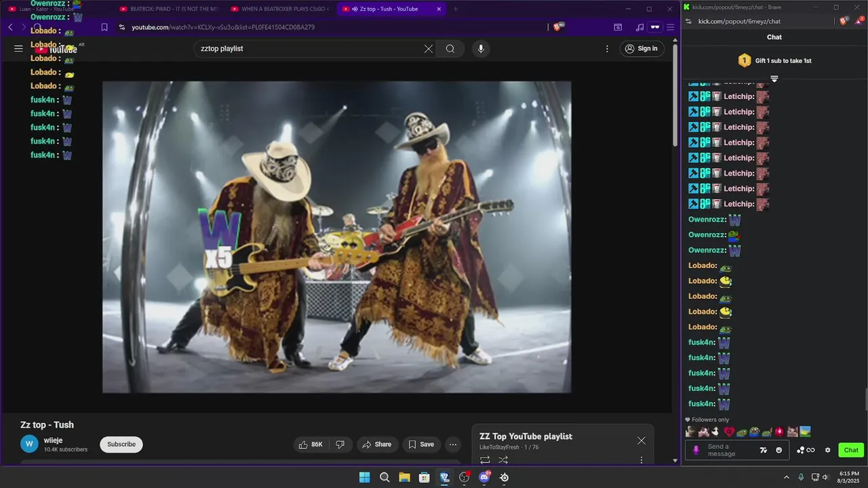Screen dimensions: 868x488
Task: Bookmark this page in Brave toolbar
Action: coord(104,27)
